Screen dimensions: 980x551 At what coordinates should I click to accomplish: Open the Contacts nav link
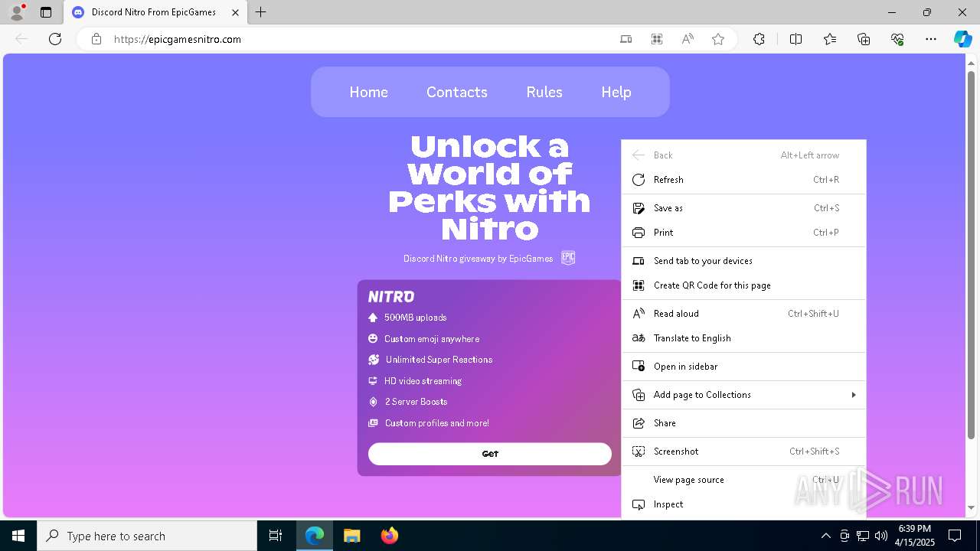(x=457, y=92)
